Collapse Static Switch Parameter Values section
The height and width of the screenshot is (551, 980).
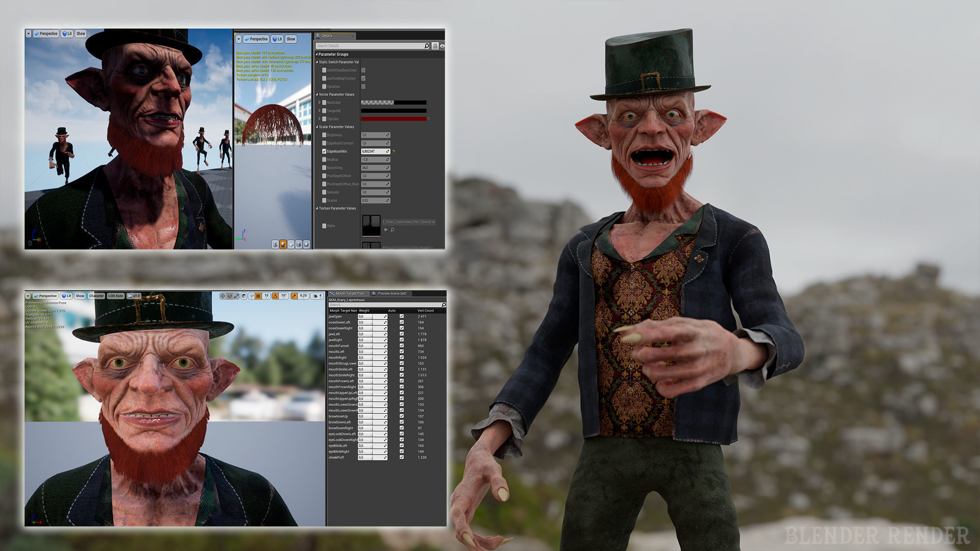click(317, 62)
